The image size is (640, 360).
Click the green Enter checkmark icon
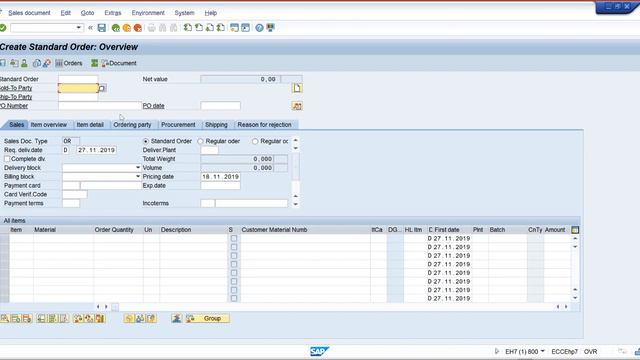click(3, 28)
